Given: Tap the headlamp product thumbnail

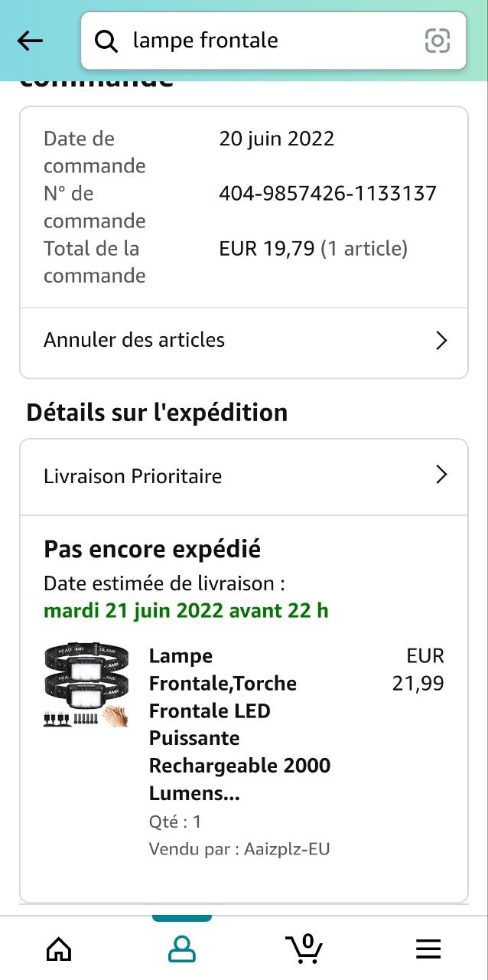Looking at the screenshot, I should [x=86, y=686].
